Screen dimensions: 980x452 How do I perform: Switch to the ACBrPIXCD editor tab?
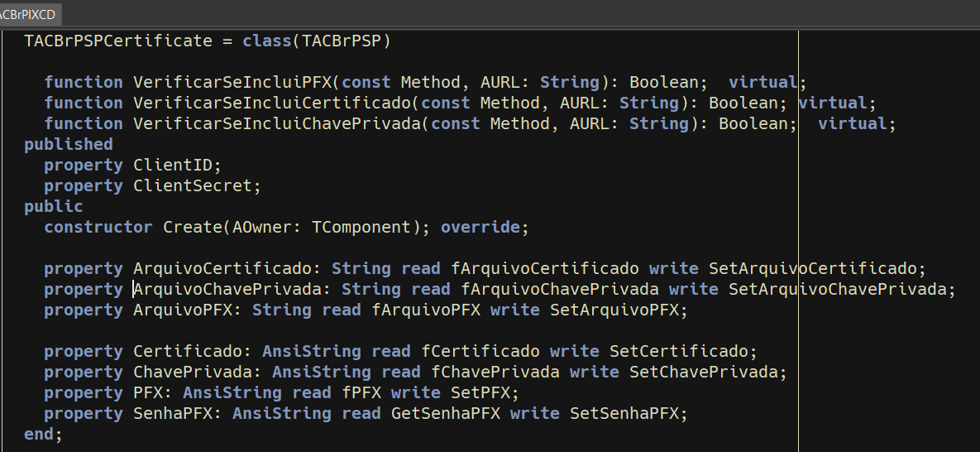point(29,14)
